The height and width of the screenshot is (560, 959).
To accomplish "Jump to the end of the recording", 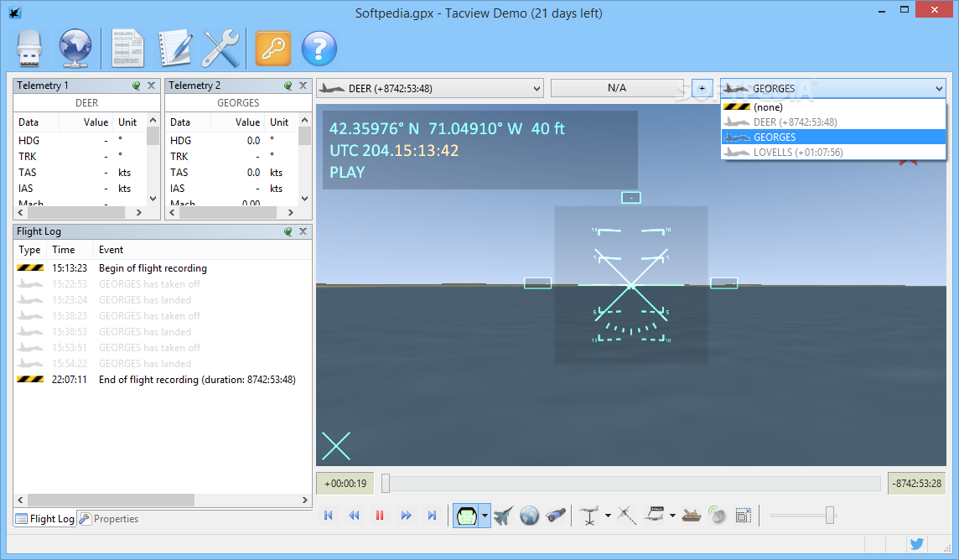I will pyautogui.click(x=432, y=516).
